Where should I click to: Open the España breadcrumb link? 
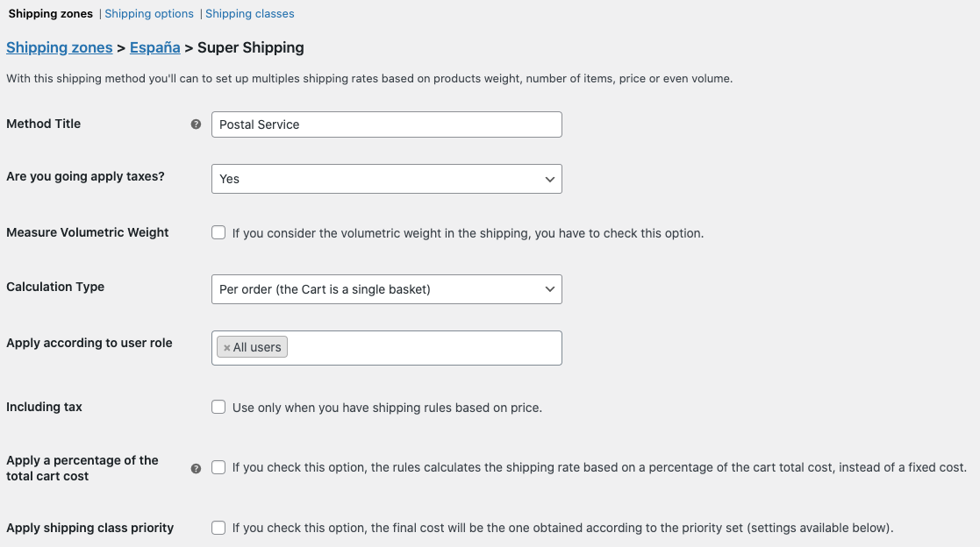pyautogui.click(x=155, y=47)
